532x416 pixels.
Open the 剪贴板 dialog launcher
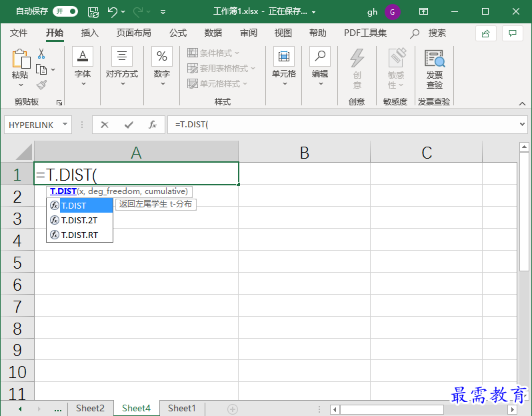[x=59, y=102]
